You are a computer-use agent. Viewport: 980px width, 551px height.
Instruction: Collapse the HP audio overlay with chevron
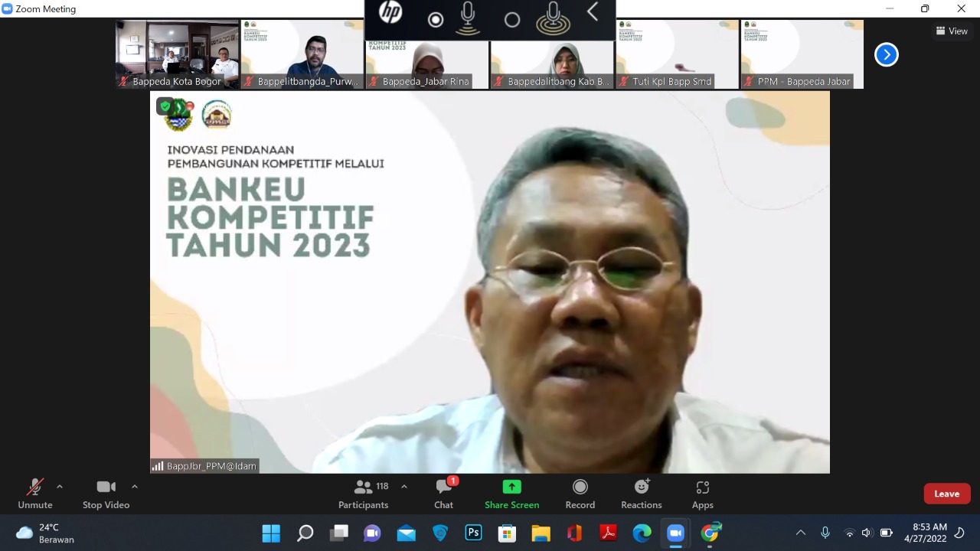coord(592,12)
